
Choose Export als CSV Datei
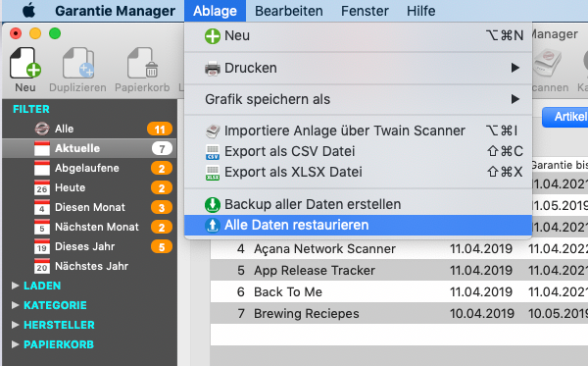[x=358, y=151]
